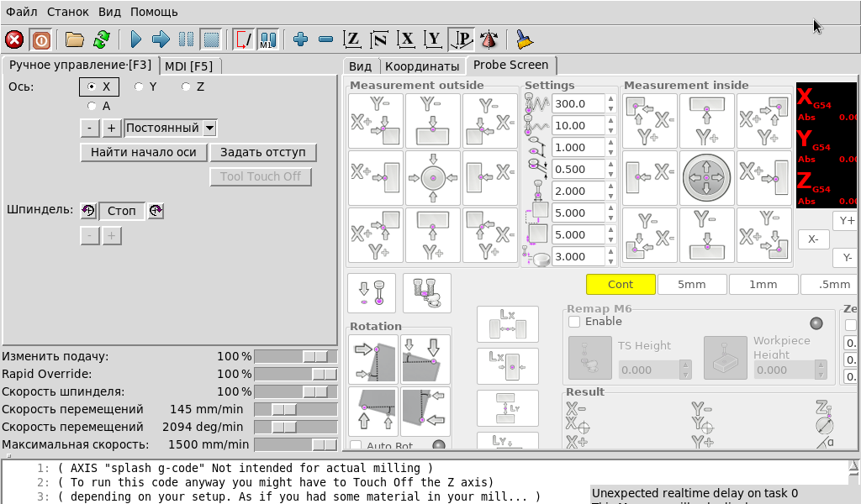Click center outside circular boss probe icon
This screenshot has height=504, width=861.
coord(432,178)
